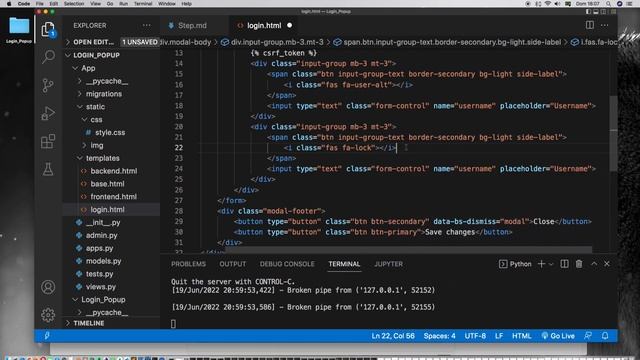Split the editor right
Image resolution: width=640 pixels, height=360 pixels.
click(590, 25)
